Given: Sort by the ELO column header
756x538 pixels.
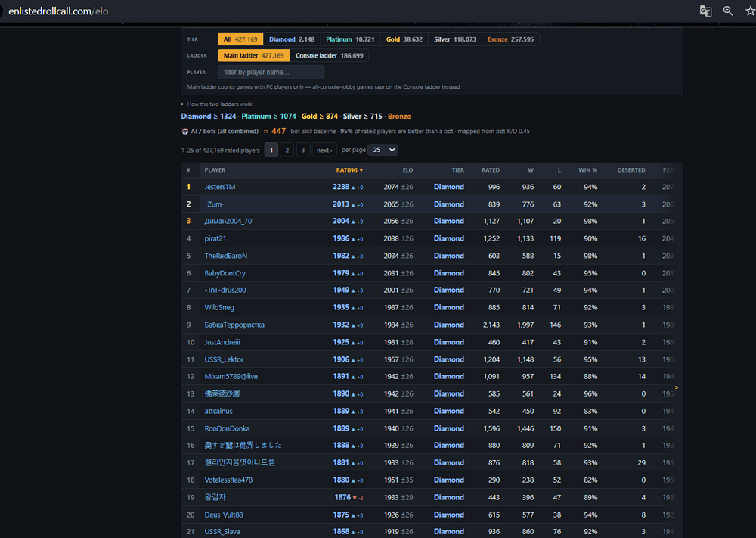Looking at the screenshot, I should coord(408,170).
